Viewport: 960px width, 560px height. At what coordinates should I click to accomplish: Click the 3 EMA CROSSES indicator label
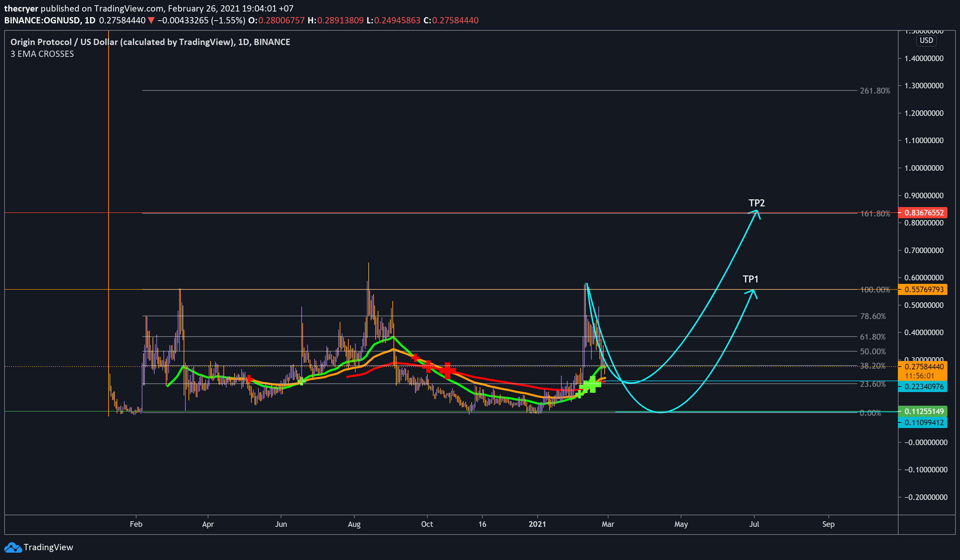pyautogui.click(x=42, y=54)
